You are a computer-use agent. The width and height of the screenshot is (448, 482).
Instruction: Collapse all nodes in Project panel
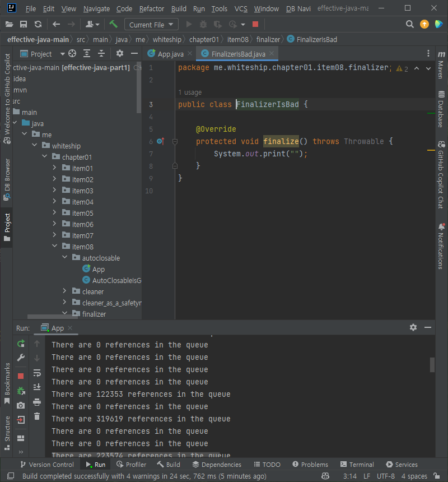pyautogui.click(x=101, y=54)
